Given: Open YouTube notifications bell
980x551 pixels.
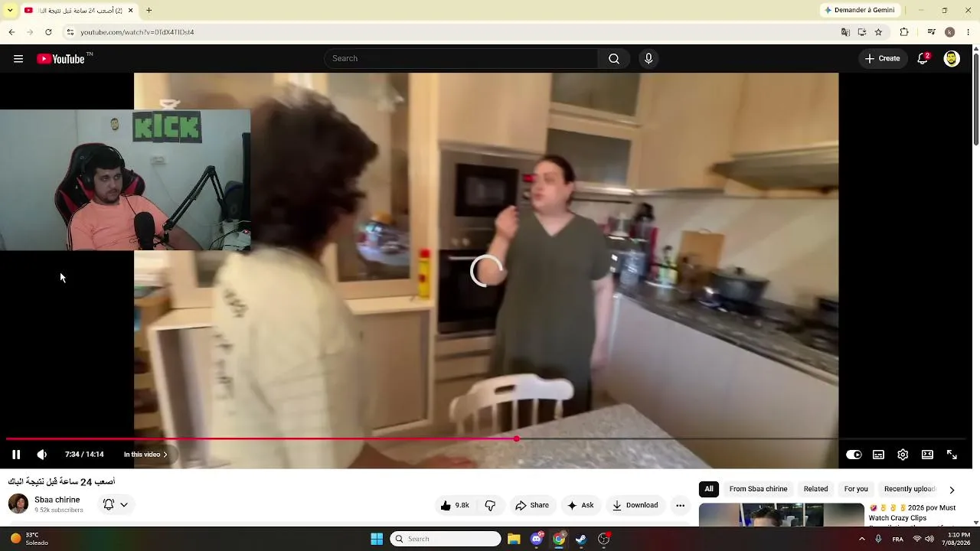Looking at the screenshot, I should [923, 59].
